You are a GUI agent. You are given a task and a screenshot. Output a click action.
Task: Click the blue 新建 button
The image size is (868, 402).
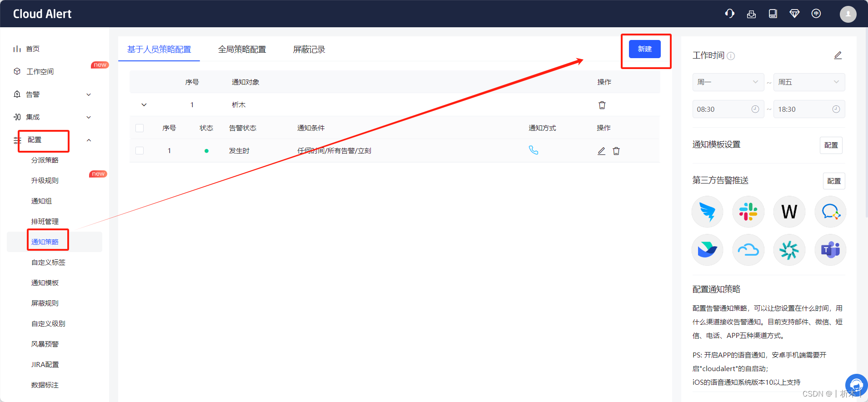(644, 49)
